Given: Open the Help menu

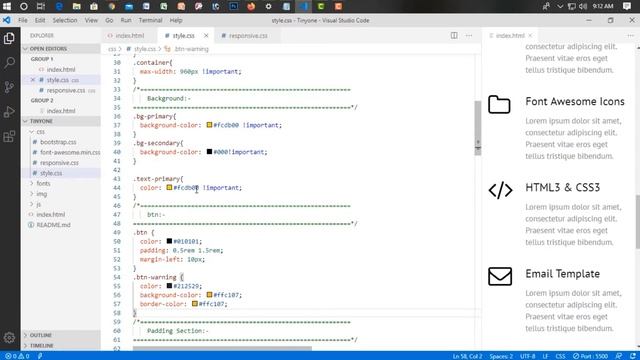Looking at the screenshot, I should point(176,20).
